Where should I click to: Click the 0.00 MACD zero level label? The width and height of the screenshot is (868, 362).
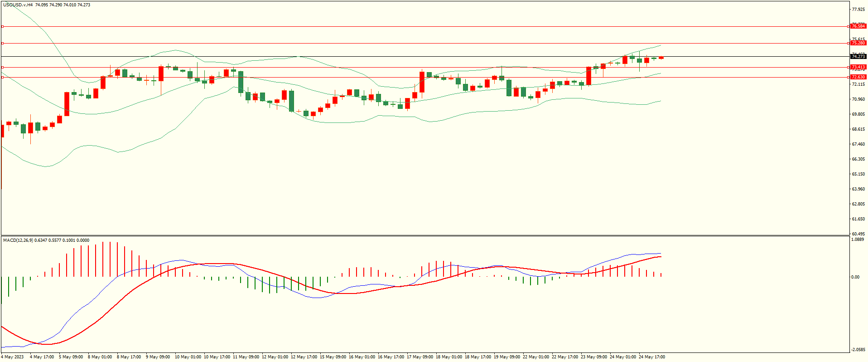coord(855,277)
